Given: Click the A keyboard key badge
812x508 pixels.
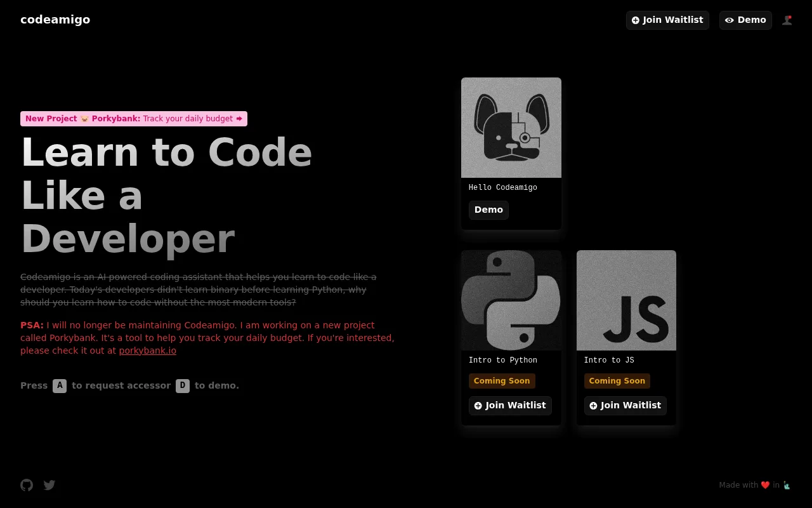Looking at the screenshot, I should coord(60,385).
